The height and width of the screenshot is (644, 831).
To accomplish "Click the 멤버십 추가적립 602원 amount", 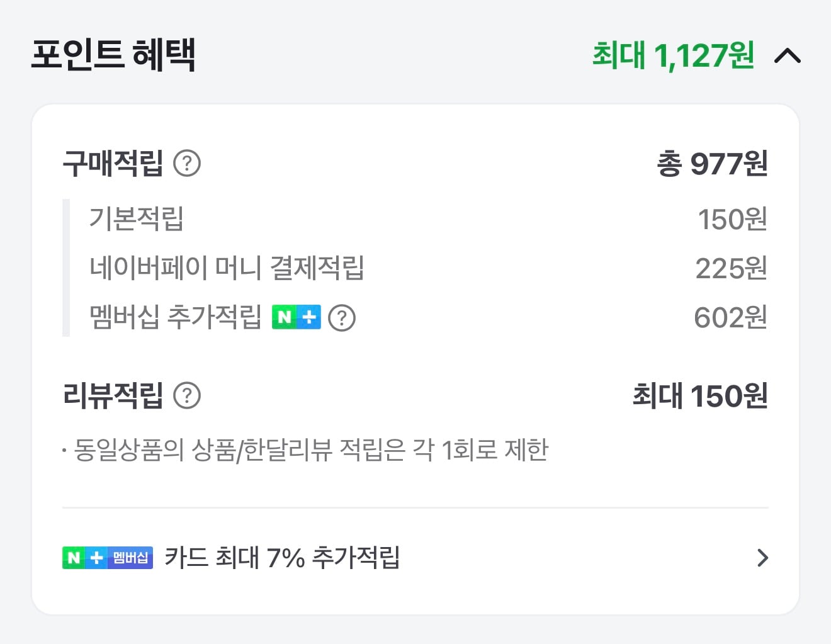I will point(732,317).
